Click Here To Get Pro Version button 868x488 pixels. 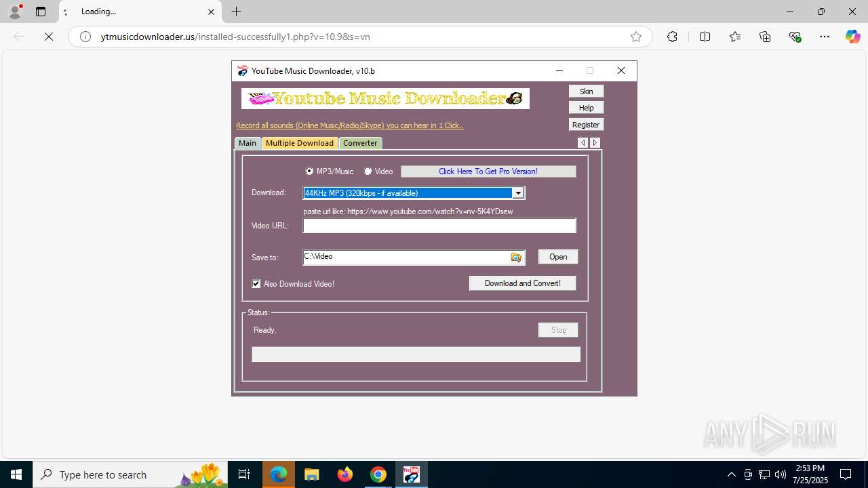488,171
